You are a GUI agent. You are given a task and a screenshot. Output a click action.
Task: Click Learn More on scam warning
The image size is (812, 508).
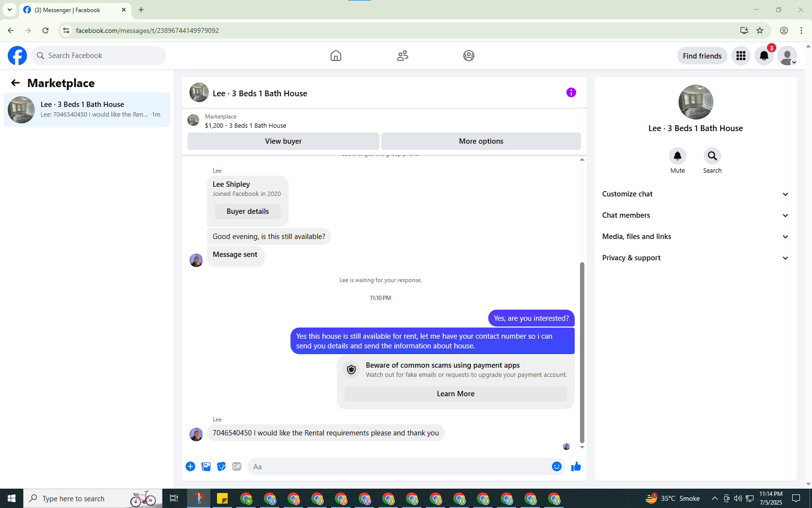click(456, 394)
